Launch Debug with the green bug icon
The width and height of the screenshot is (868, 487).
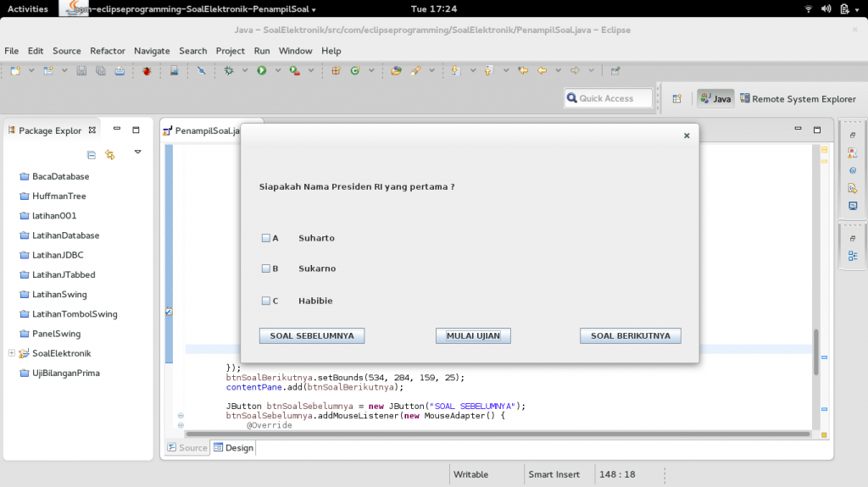(229, 70)
